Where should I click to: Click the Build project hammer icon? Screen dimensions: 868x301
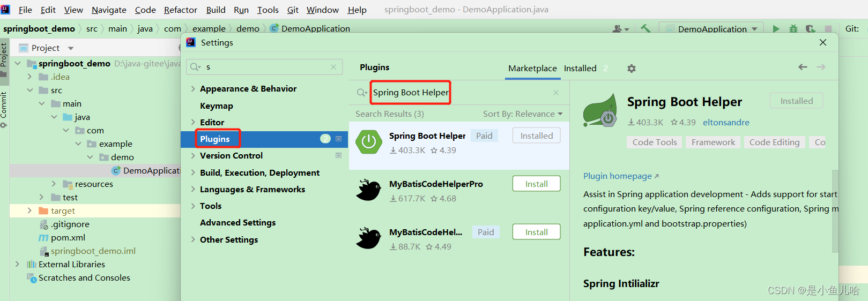pyautogui.click(x=646, y=28)
